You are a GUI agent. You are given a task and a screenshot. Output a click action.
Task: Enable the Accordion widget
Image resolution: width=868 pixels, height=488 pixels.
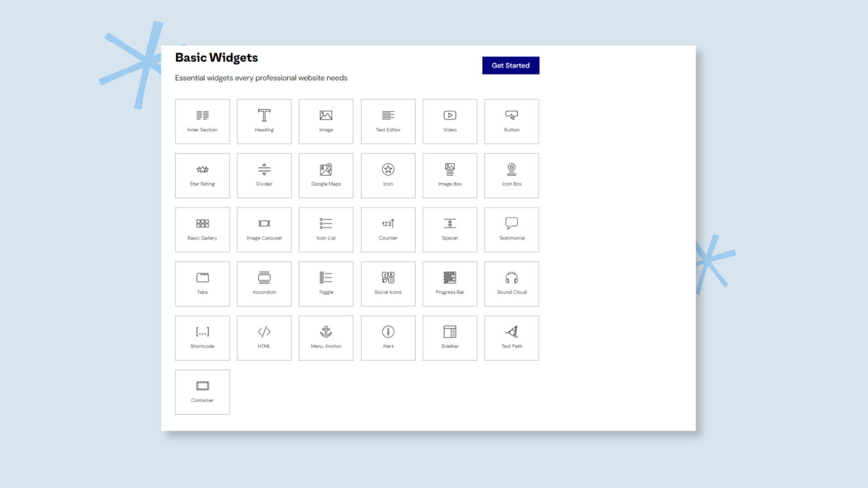coord(264,283)
